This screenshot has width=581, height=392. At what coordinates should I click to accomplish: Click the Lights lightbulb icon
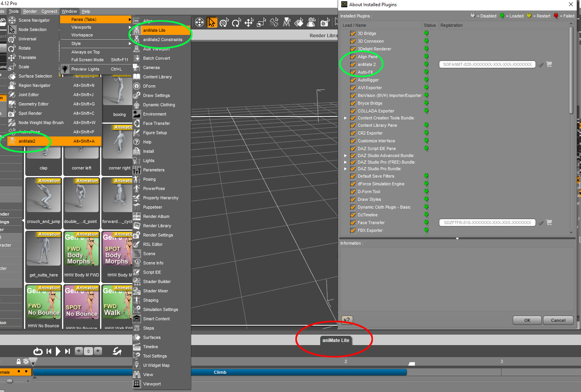tap(137, 161)
